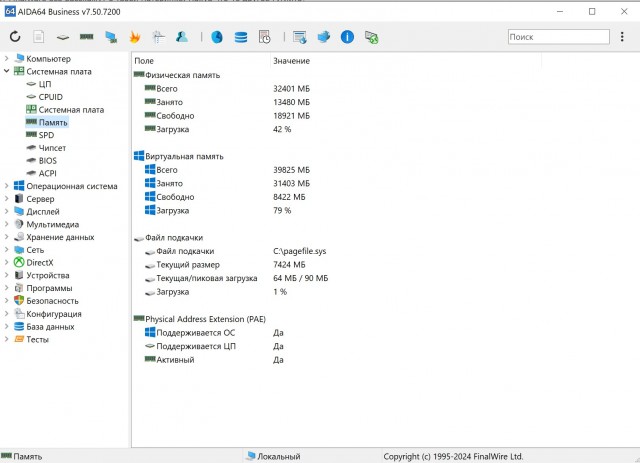Expand the Компьютер tree node
Screen dimensions: 640x463
click(x=7, y=59)
